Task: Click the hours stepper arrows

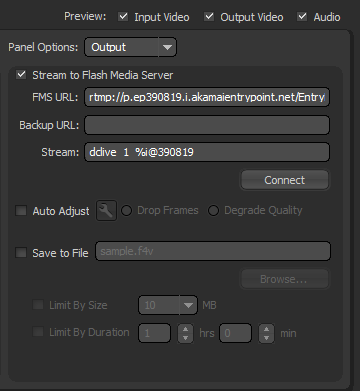Action: click(x=185, y=333)
